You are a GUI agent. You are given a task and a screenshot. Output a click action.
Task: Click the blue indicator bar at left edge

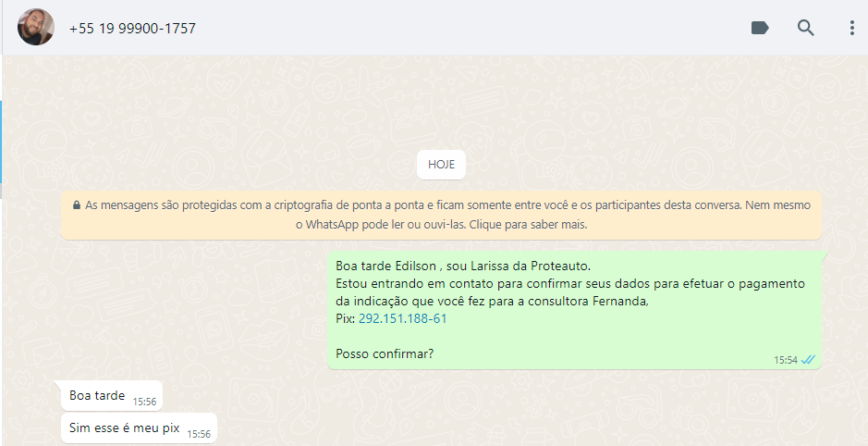pyautogui.click(x=1, y=142)
